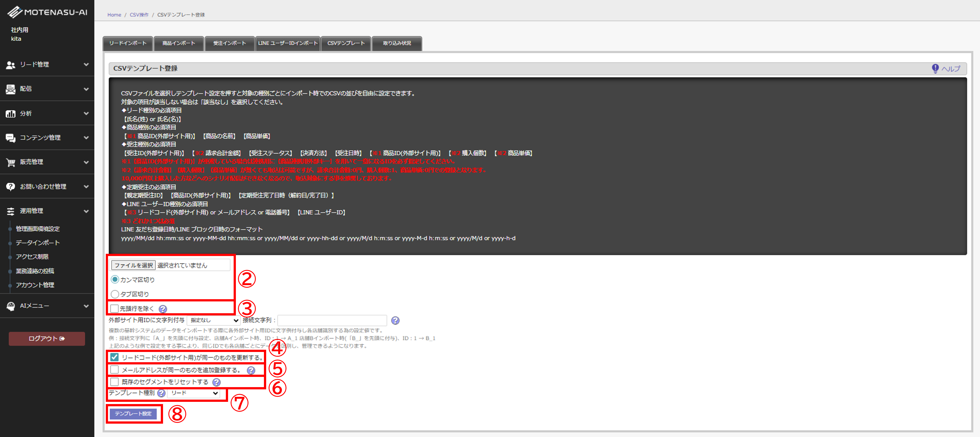Uncheck リードコード(外部サイト用)が同一のものを更新する
Viewport: 980px width, 437px height.
(114, 357)
